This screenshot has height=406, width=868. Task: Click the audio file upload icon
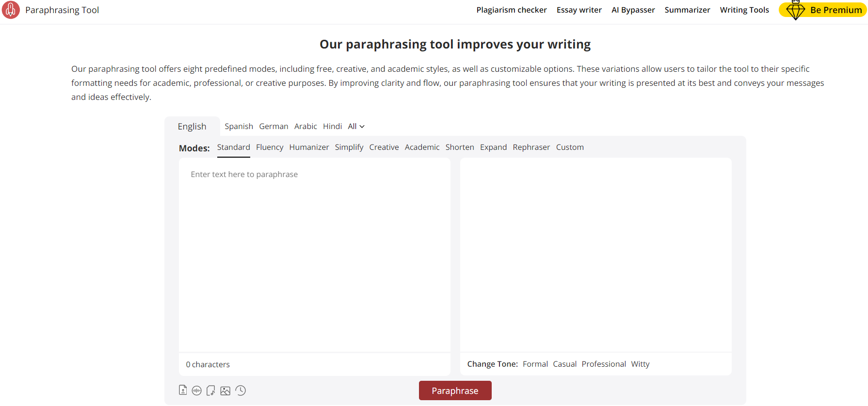point(210,390)
